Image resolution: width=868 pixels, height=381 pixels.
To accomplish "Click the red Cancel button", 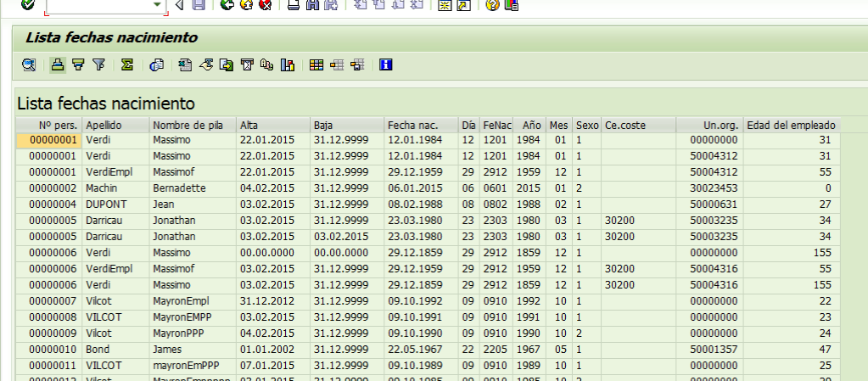I will coord(265,5).
